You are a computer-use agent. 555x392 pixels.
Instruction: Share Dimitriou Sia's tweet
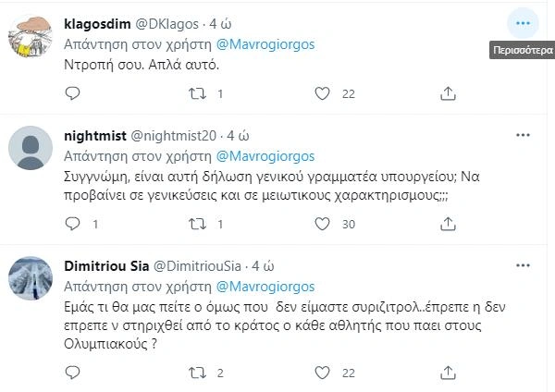click(447, 373)
